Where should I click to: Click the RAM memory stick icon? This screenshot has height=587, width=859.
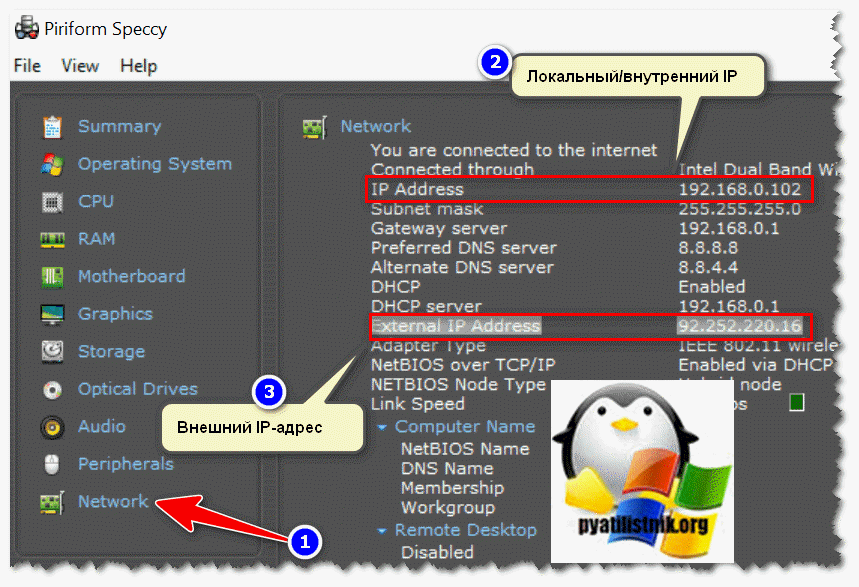coord(52,239)
